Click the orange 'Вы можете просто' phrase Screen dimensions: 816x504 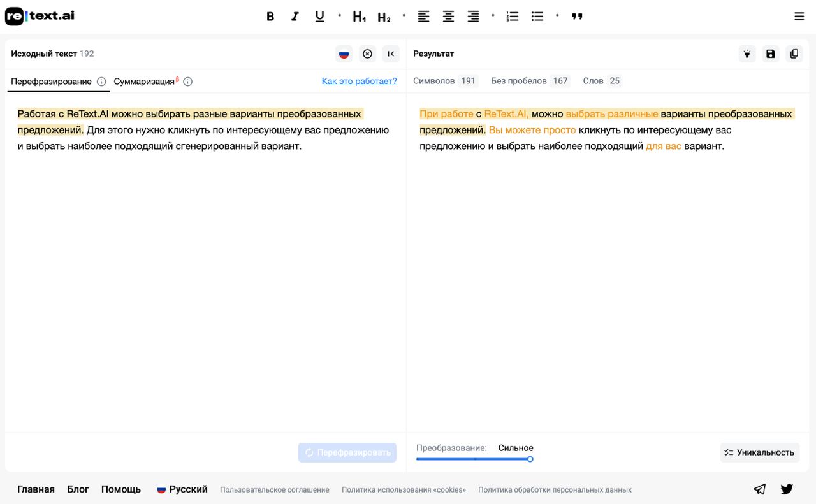[x=532, y=130]
